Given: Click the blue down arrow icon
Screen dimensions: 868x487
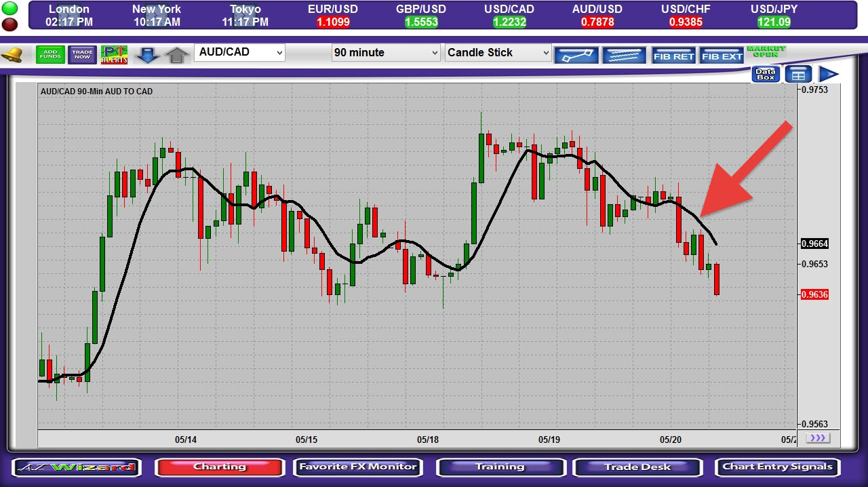Looking at the screenshot, I should pyautogui.click(x=147, y=55).
